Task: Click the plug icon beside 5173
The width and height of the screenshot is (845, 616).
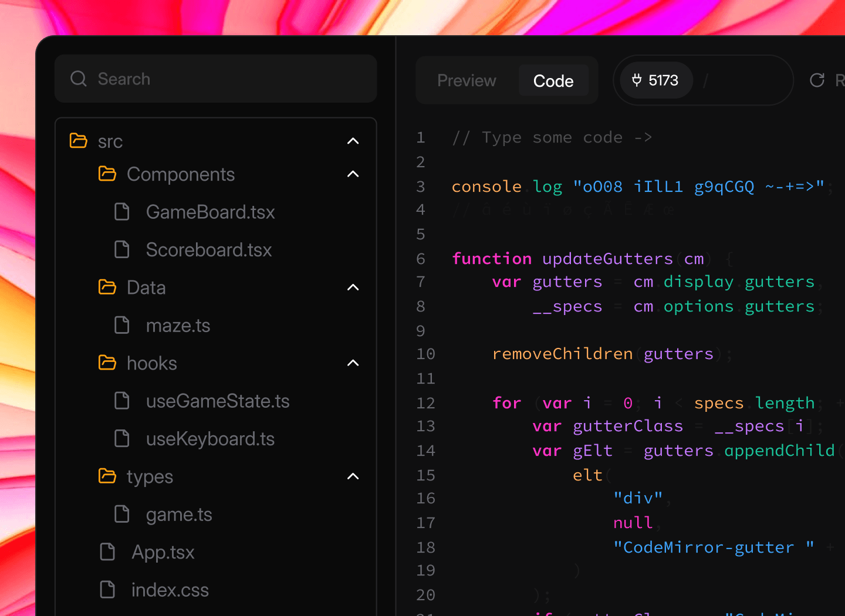Action: pyautogui.click(x=637, y=80)
